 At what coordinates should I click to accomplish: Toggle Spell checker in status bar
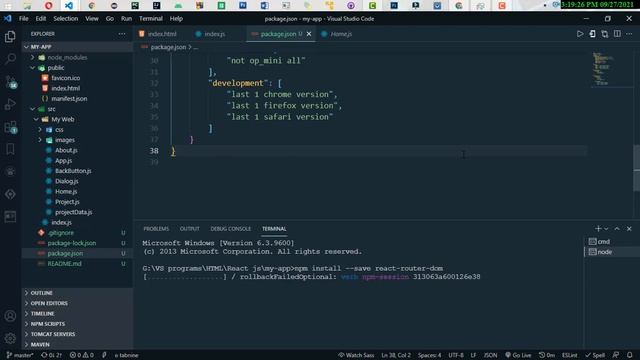[x=595, y=355]
